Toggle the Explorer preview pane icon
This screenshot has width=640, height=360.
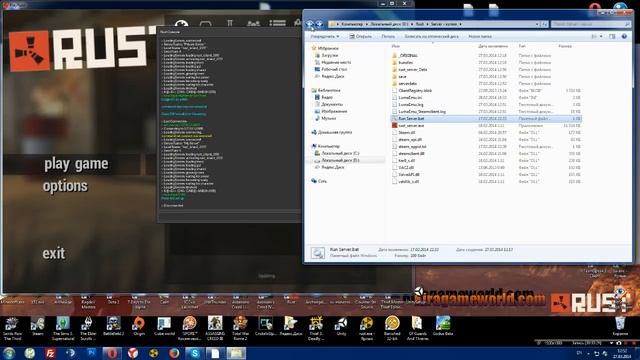click(612, 36)
